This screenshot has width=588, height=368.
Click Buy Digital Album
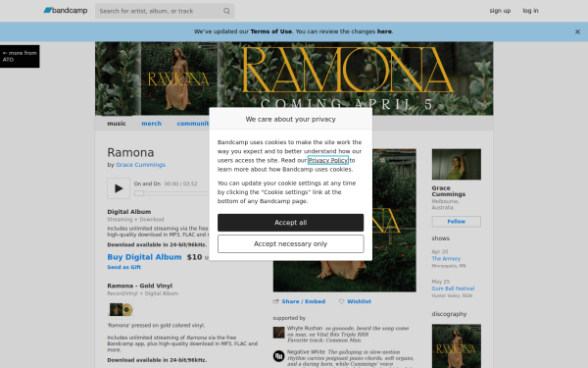144,257
